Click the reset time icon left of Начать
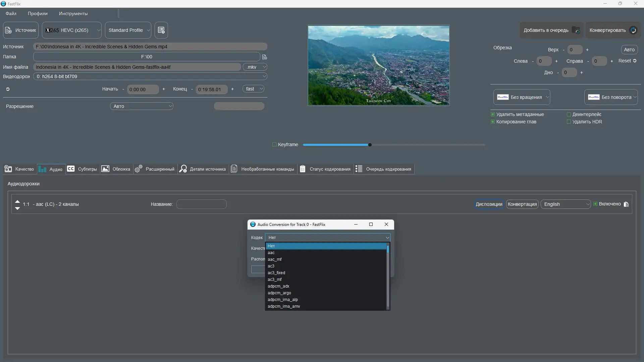 tap(8, 89)
